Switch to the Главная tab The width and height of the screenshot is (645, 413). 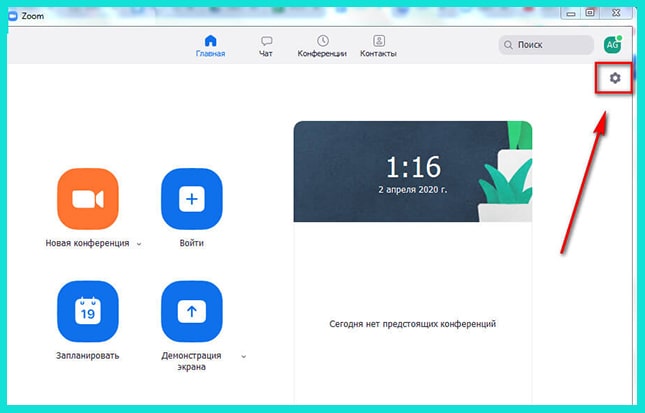[x=210, y=46]
